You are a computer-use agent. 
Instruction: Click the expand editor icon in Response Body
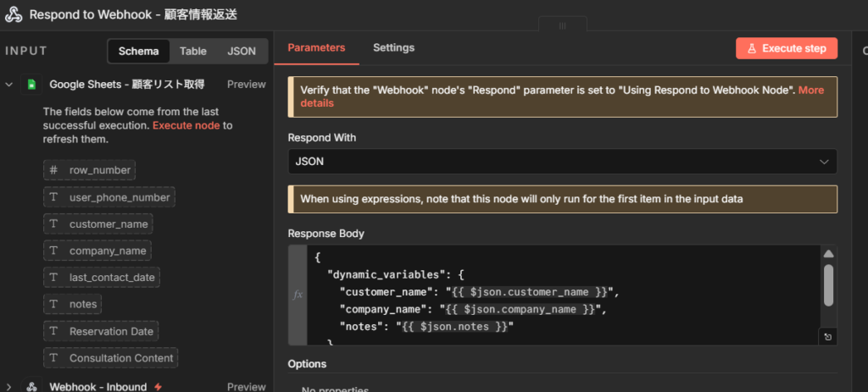828,337
